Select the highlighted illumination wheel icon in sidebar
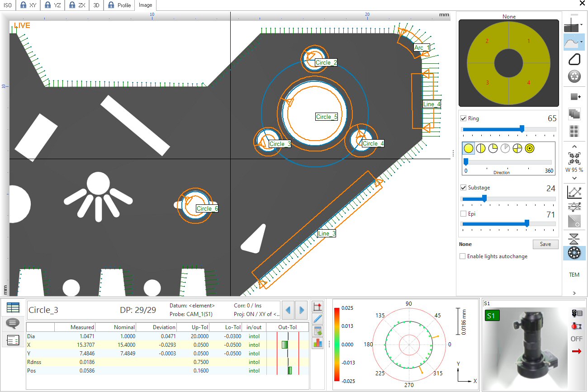The image size is (588, 392). 574,253
